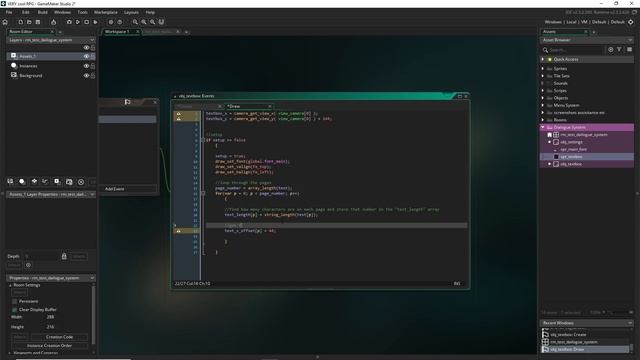Create new instance layer icon
640x360 pixels.
22,182
